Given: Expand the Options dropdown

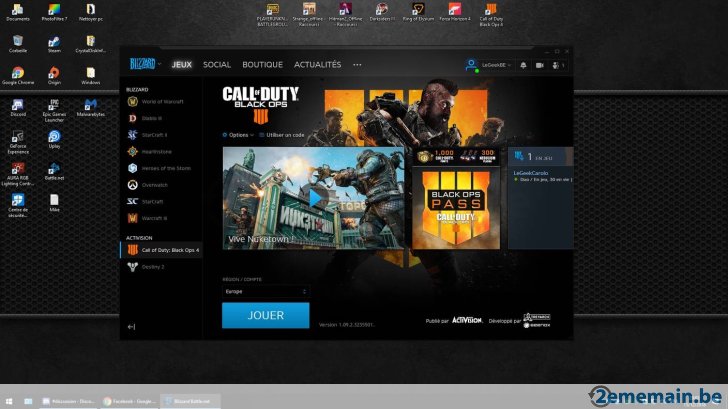Looking at the screenshot, I should coord(238,135).
